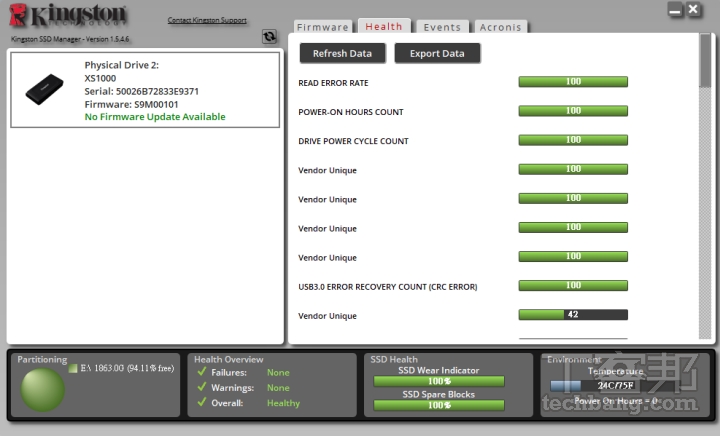The height and width of the screenshot is (436, 720).
Task: Click the version 1.5.4.6 text
Action: click(70, 39)
